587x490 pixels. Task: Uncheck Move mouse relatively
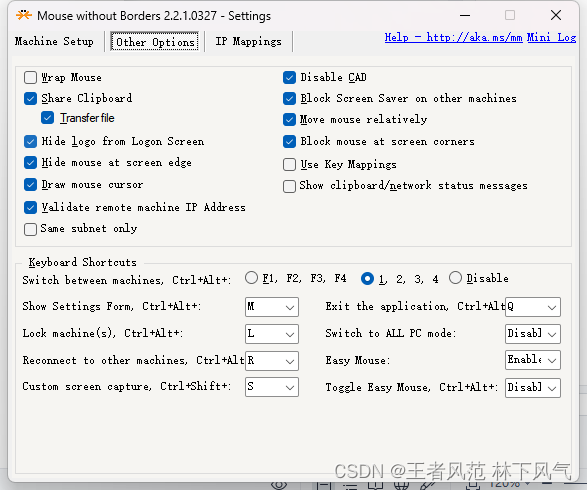click(289, 119)
